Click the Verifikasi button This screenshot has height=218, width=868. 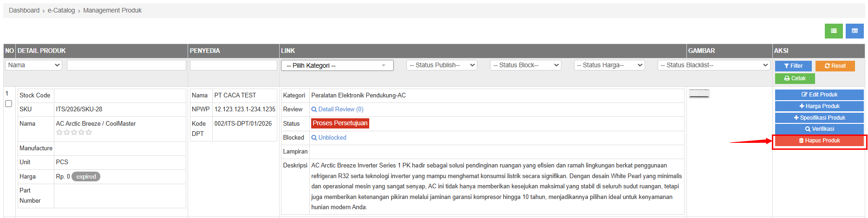pyautogui.click(x=819, y=129)
